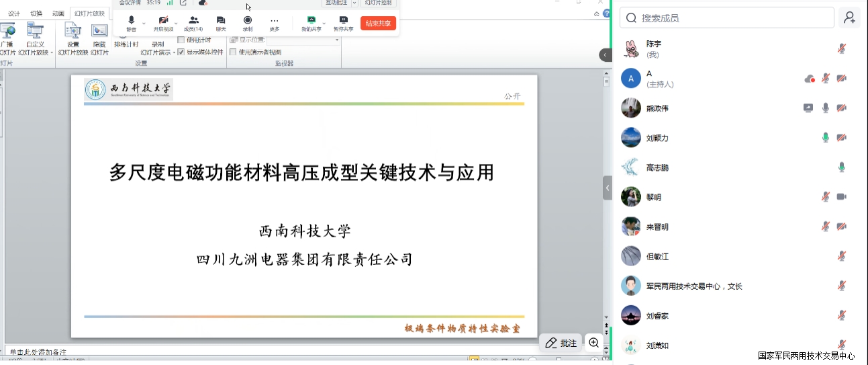
Task: Click 但敏江 muted microphone icon
Action: pyautogui.click(x=842, y=255)
